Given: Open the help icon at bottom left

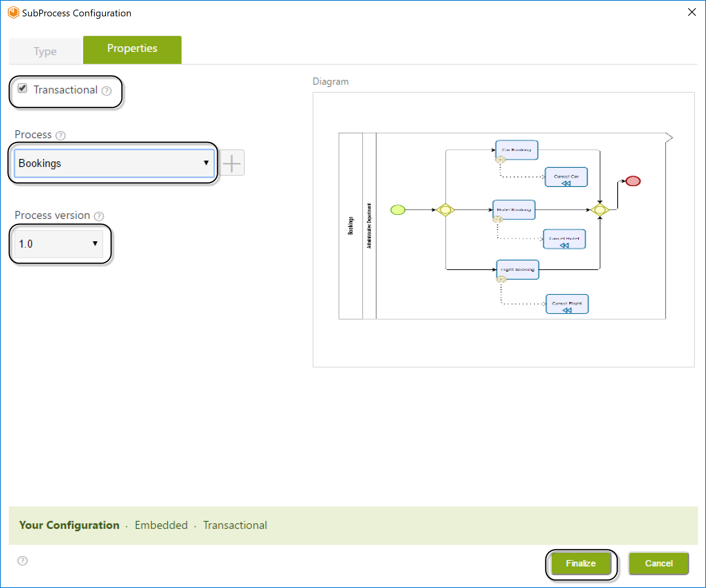Looking at the screenshot, I should 23,561.
